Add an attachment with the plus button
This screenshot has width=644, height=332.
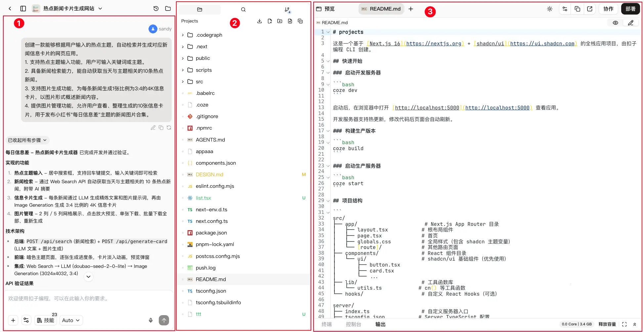13,320
